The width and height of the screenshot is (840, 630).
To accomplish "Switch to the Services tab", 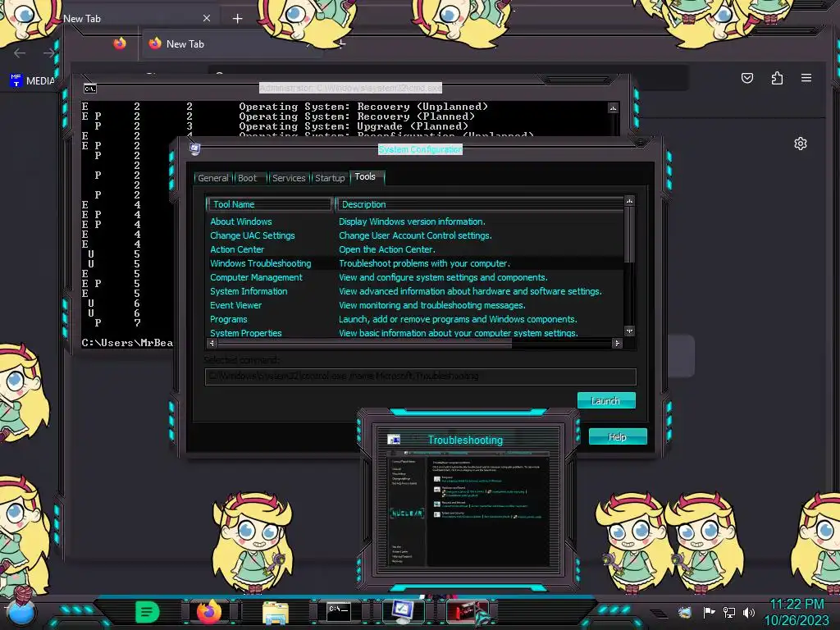I will pos(289,178).
